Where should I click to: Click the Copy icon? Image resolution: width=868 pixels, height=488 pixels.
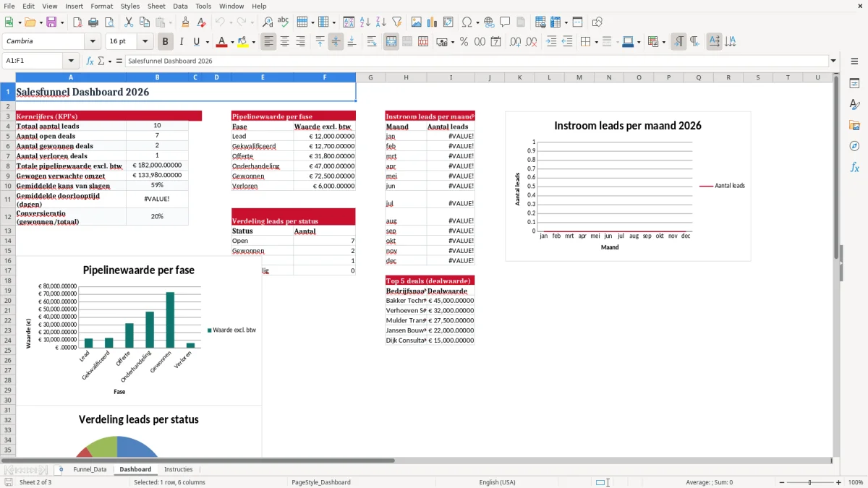(x=145, y=22)
